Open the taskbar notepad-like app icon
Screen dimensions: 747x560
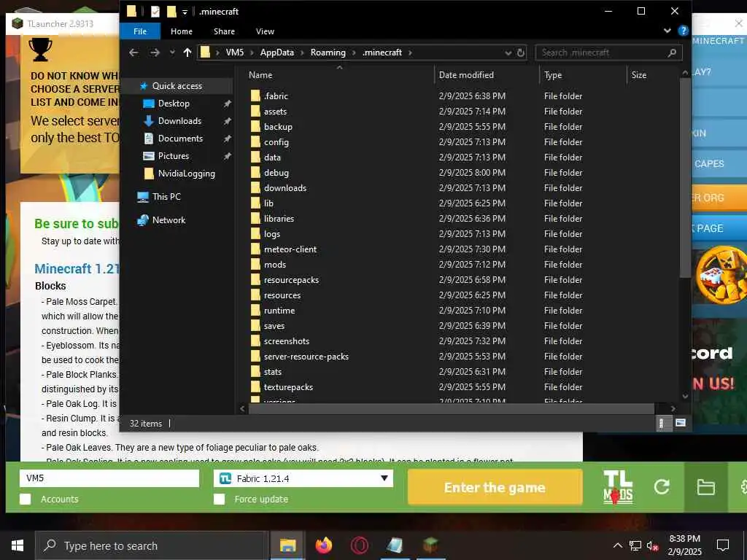tap(395, 545)
